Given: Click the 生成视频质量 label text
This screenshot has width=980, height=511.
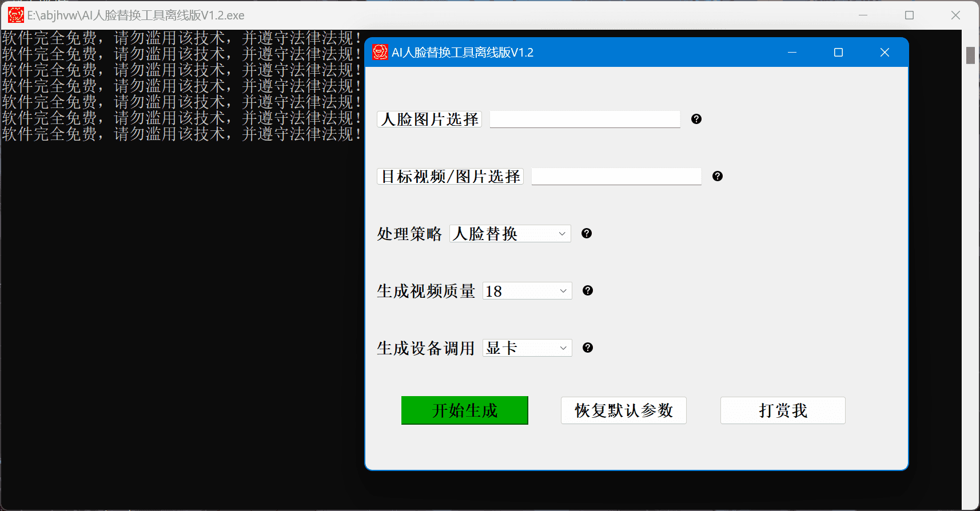Looking at the screenshot, I should 426,291.
